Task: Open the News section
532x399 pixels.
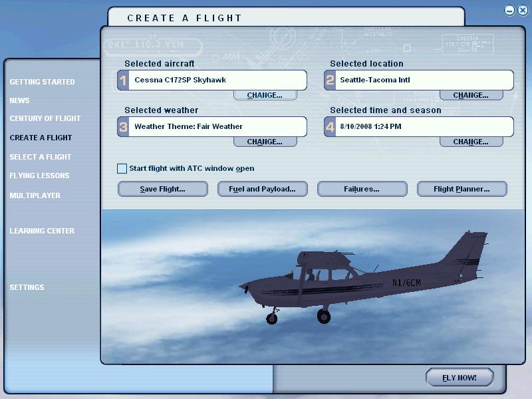Action: tap(19, 101)
